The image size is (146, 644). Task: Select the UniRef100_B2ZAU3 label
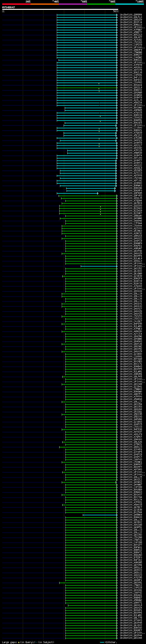click(x=131, y=208)
